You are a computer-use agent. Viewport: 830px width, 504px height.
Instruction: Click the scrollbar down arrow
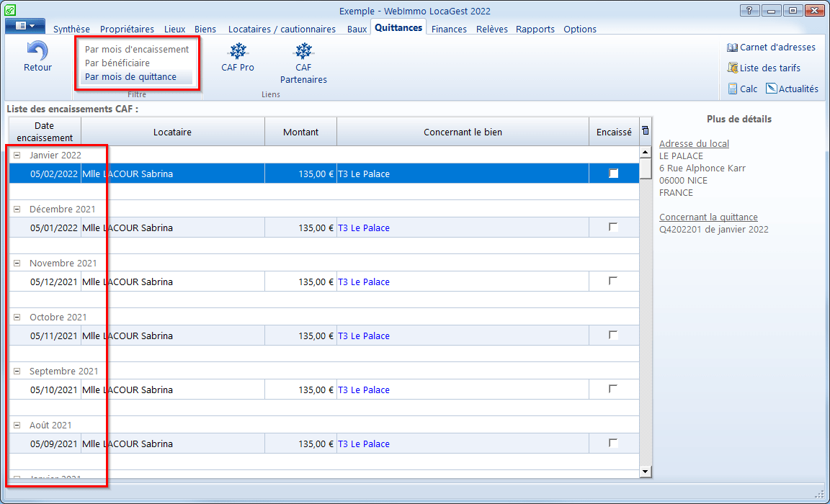646,472
